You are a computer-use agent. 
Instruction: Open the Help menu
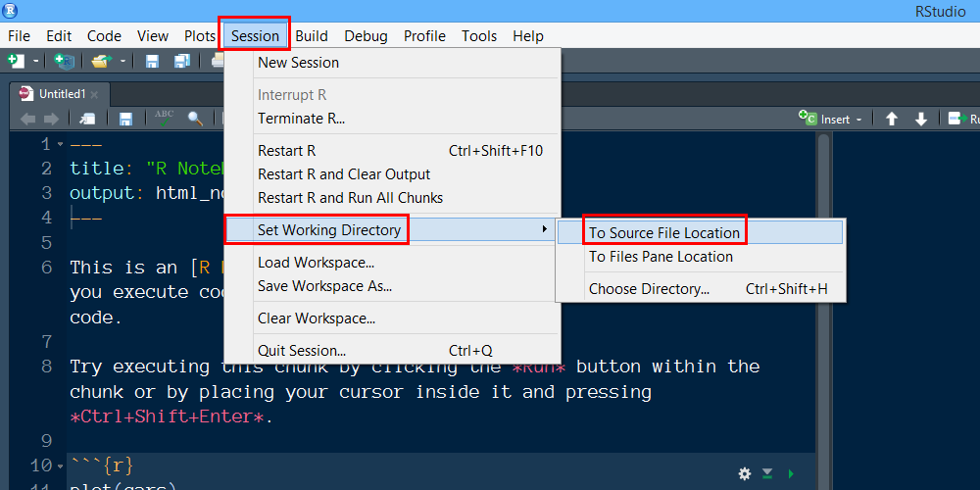[x=528, y=35]
